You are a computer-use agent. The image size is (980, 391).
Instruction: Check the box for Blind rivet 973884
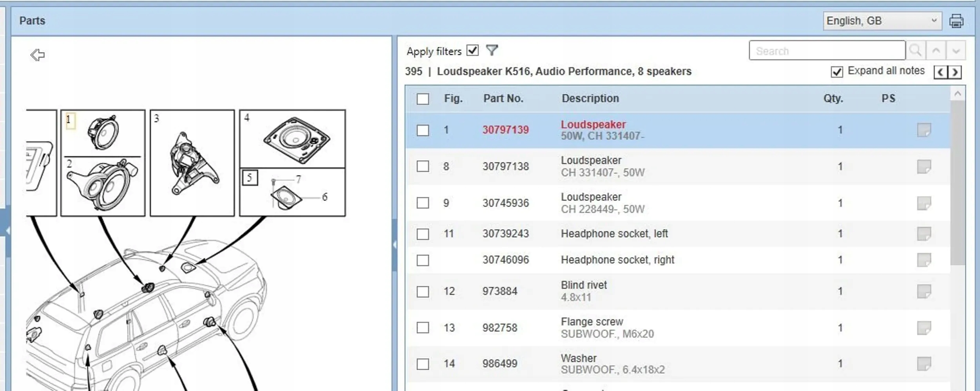point(423,292)
